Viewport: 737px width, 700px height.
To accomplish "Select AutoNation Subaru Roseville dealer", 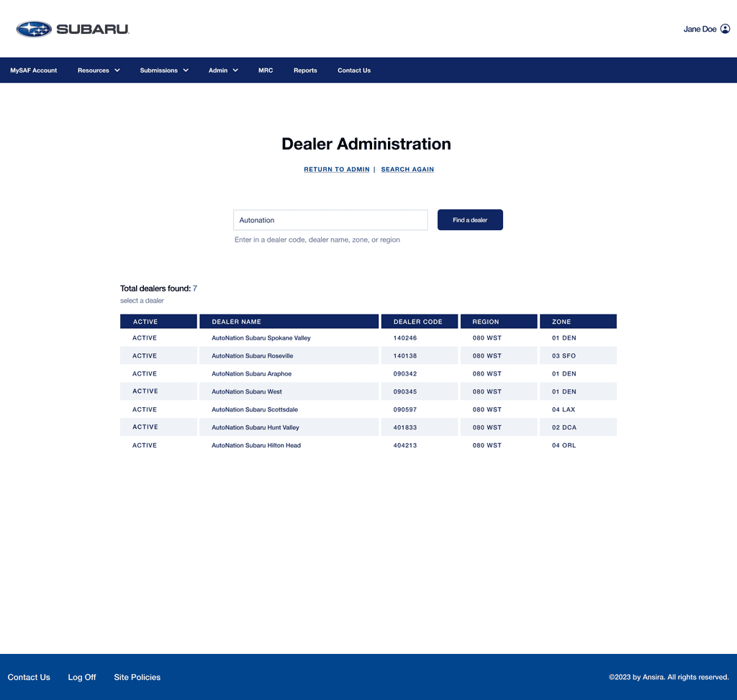I will click(x=252, y=355).
